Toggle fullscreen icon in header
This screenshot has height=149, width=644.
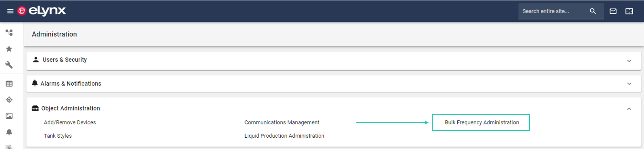[x=629, y=11]
